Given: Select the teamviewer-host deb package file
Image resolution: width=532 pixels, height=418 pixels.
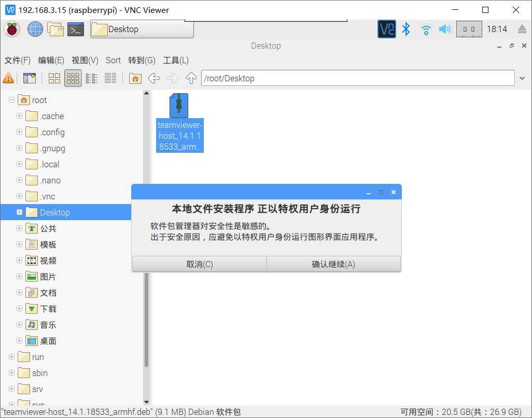Looking at the screenshot, I should [179, 123].
